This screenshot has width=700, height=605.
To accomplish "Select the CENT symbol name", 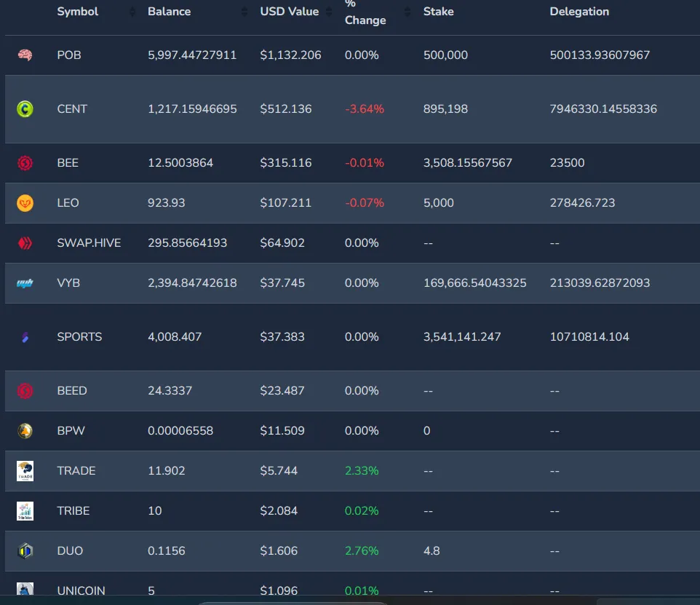I will [72, 109].
